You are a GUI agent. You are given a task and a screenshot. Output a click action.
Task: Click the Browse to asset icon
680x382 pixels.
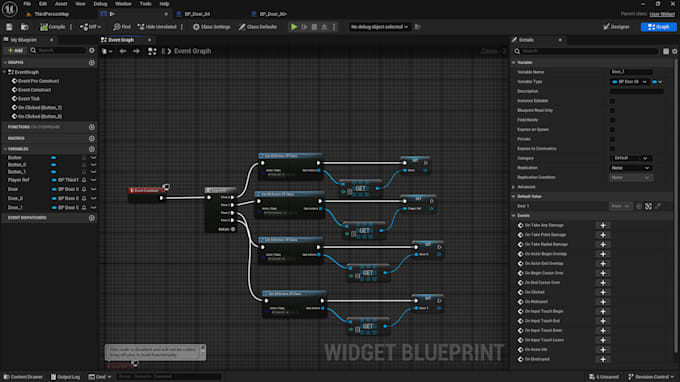click(x=25, y=27)
